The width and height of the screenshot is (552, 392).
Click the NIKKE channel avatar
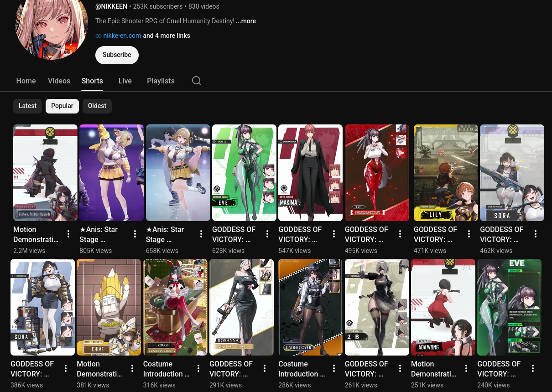51,25
